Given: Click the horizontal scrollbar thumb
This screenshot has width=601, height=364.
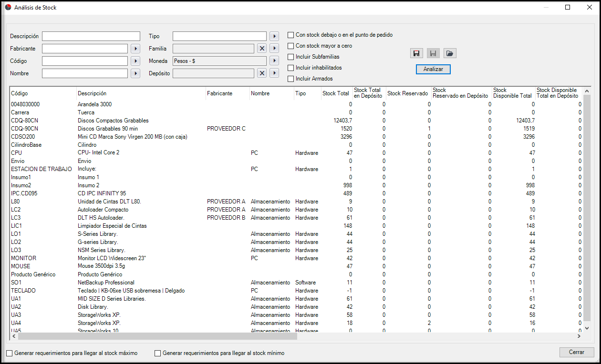Looking at the screenshot, I should click(x=157, y=336).
